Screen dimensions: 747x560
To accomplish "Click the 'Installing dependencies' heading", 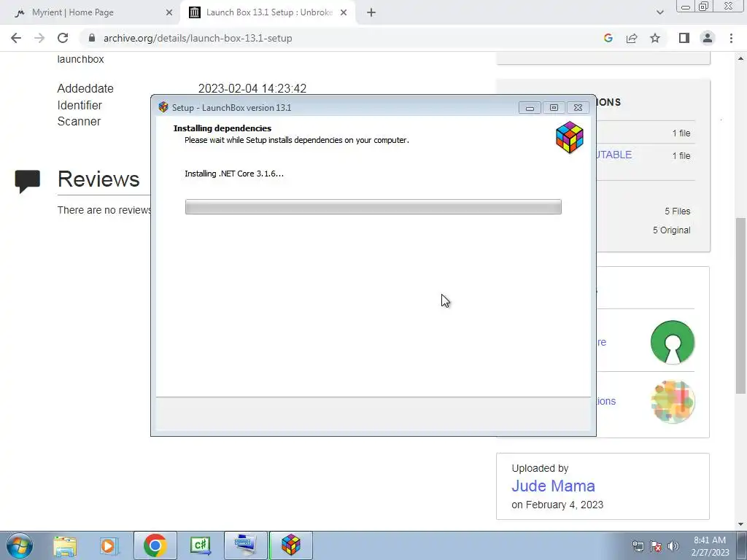I will click(x=222, y=128).
